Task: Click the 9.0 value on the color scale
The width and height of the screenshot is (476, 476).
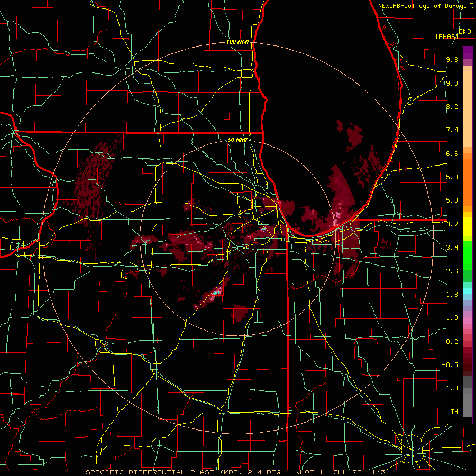Action: [452, 84]
